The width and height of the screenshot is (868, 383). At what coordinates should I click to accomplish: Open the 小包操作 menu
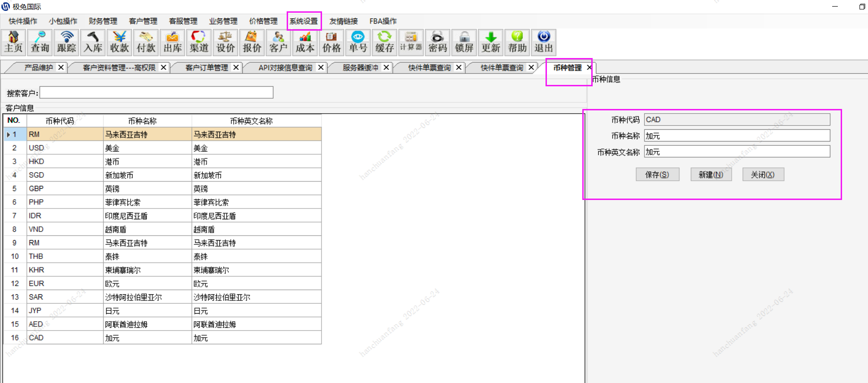point(63,21)
